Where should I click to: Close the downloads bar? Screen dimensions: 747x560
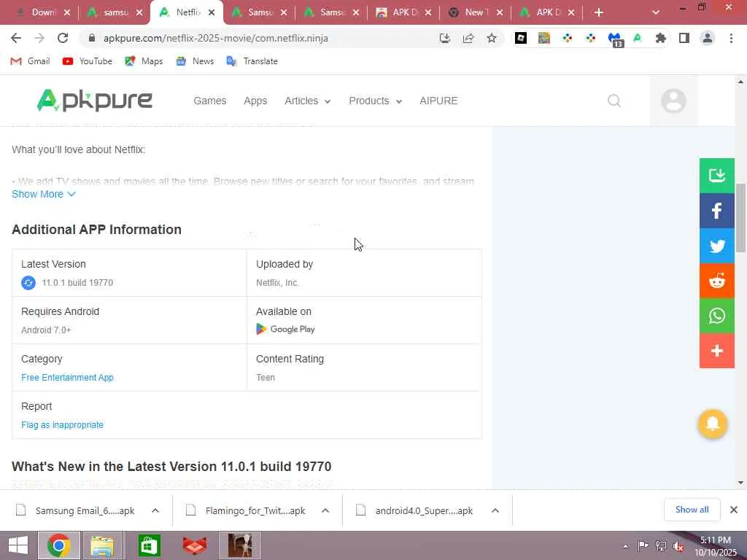[x=734, y=510]
